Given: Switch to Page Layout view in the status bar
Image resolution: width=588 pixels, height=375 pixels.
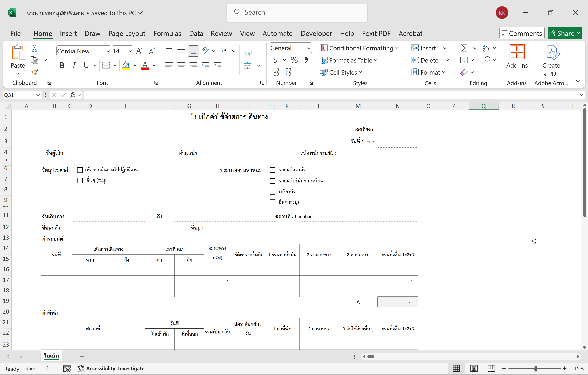Looking at the screenshot, I should tap(474, 368).
